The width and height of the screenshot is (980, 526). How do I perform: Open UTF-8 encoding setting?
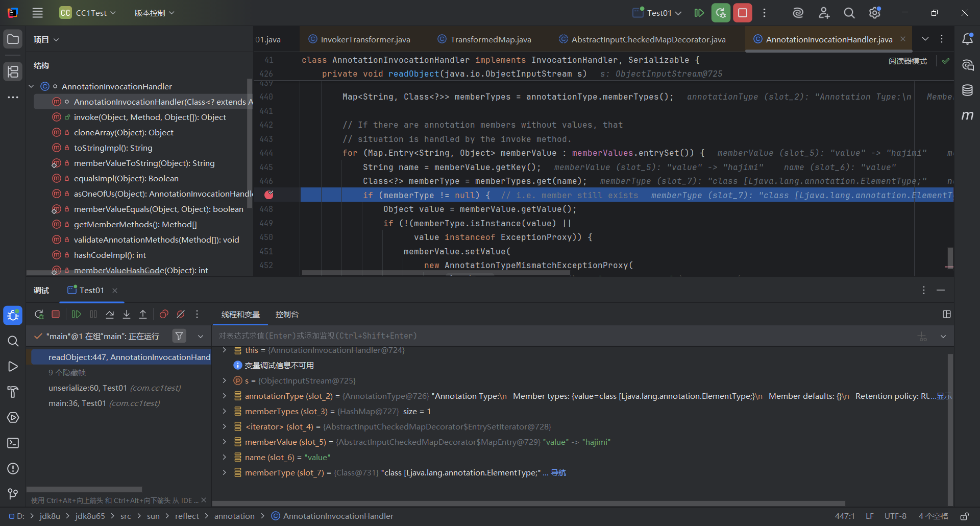(895, 516)
